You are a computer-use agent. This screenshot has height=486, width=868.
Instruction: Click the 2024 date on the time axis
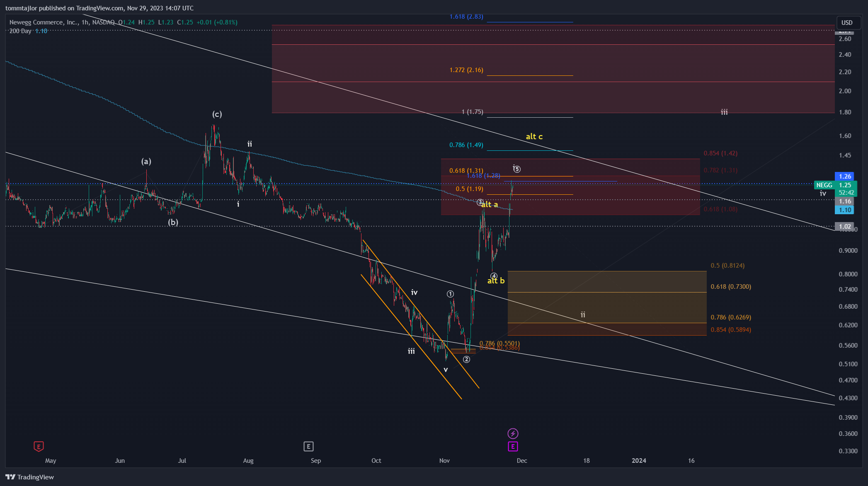[x=639, y=461]
